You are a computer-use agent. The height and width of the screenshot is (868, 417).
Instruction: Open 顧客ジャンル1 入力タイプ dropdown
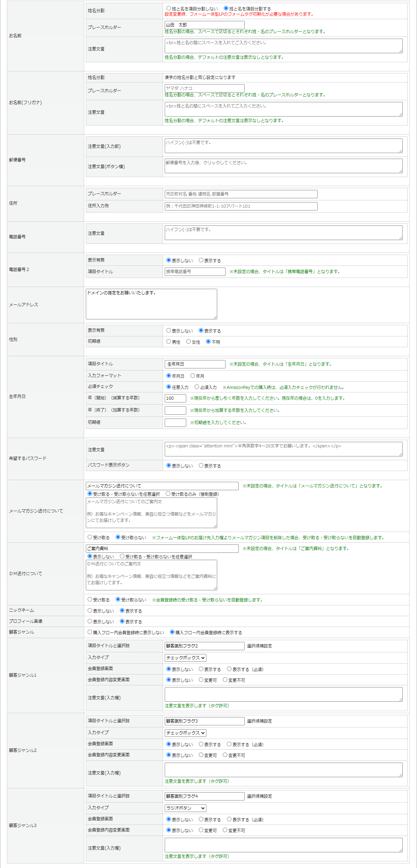(185, 658)
